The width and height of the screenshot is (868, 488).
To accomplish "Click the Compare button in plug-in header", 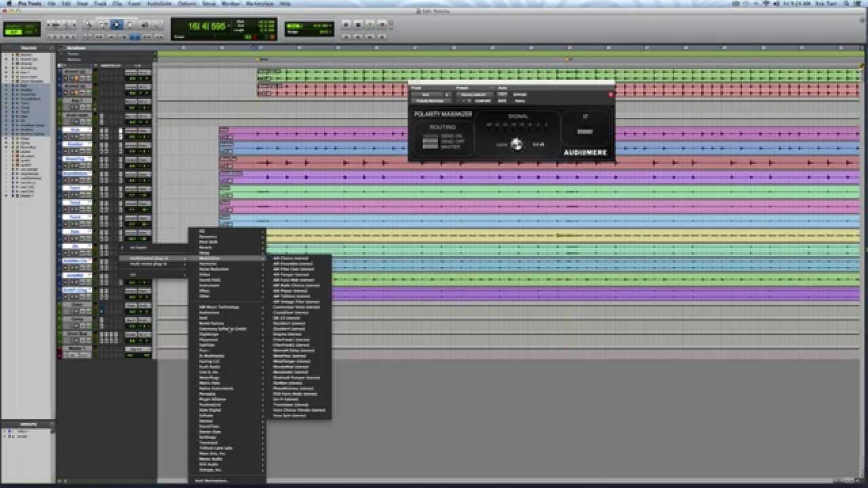I will (x=483, y=100).
